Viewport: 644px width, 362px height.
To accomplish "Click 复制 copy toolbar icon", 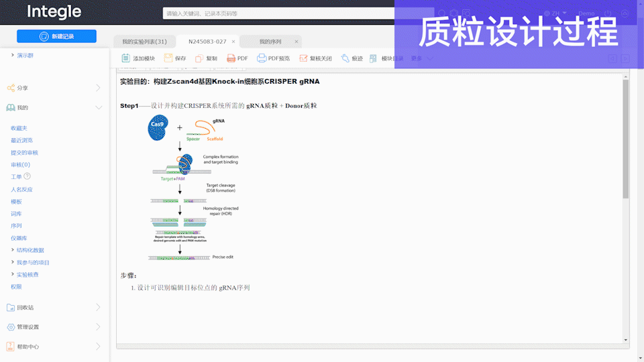I will click(x=199, y=58).
